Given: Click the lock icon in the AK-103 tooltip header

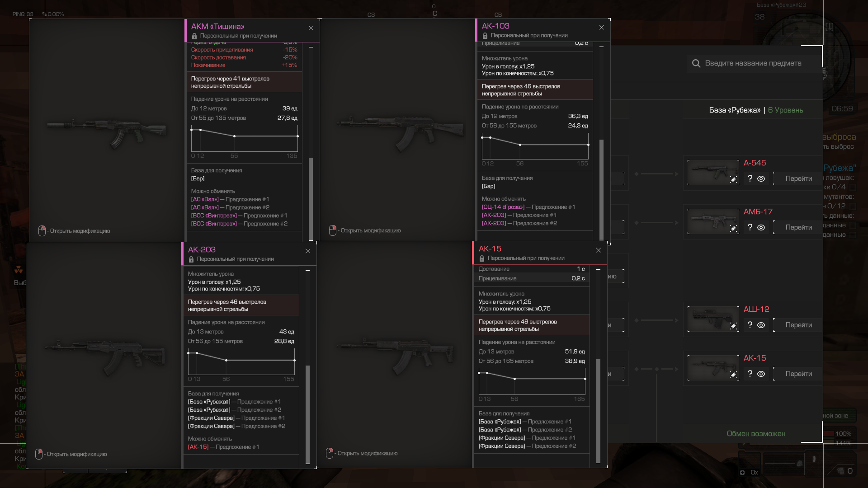Looking at the screenshot, I should (485, 36).
